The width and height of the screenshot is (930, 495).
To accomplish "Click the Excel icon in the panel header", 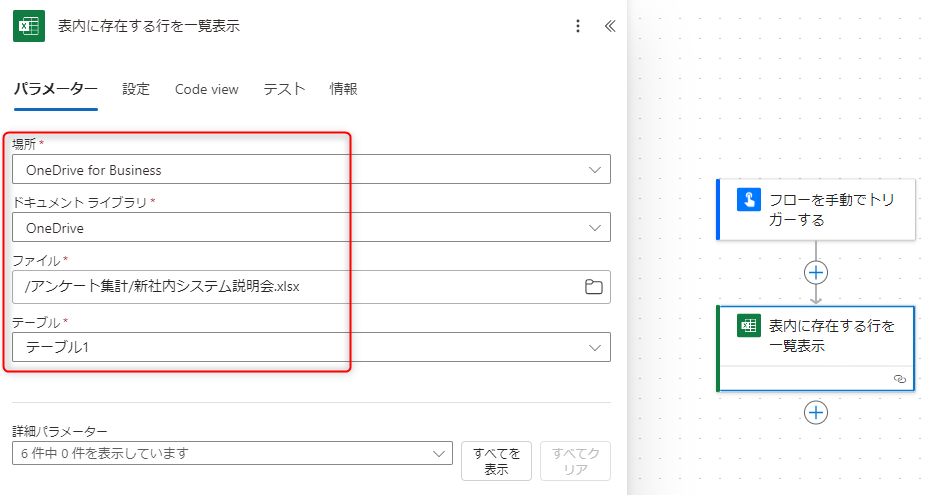I will 29,26.
